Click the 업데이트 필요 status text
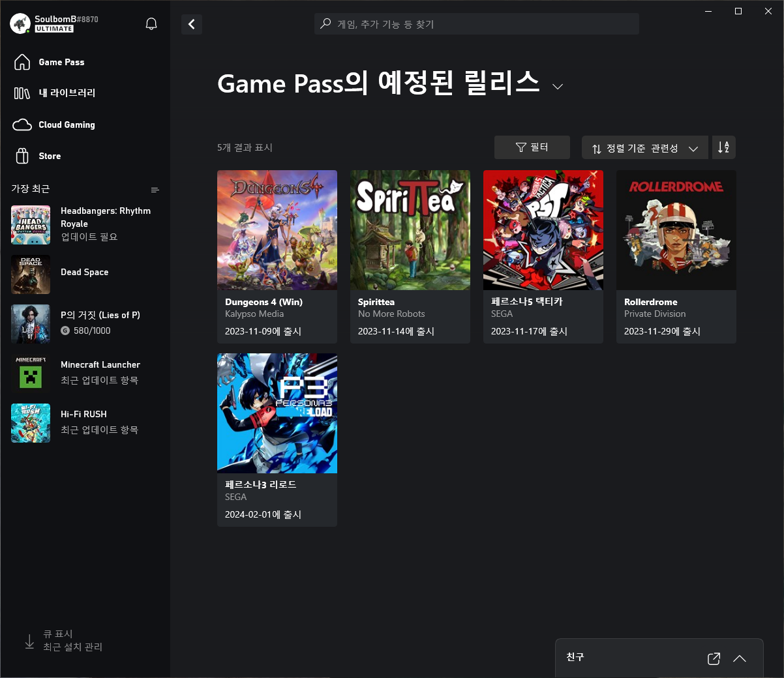784x678 pixels. (89, 237)
